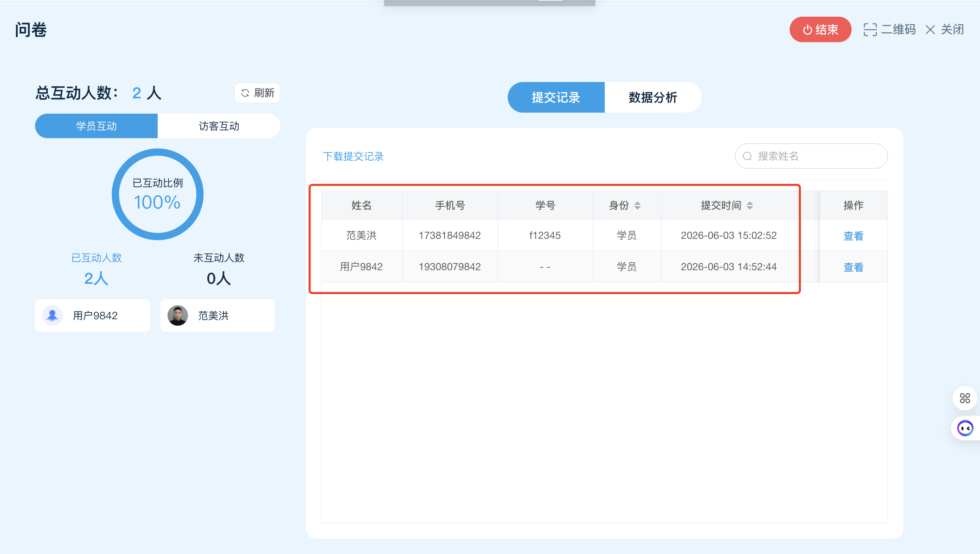Screen dimensions: 980x554
Task: Sort the table by 身份 column
Action: (637, 206)
